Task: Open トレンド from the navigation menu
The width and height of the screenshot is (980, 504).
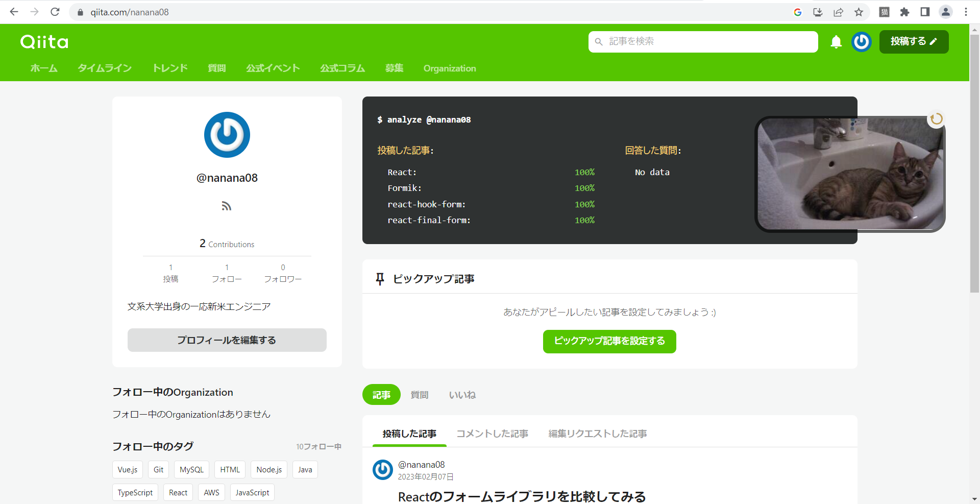Action: click(169, 68)
